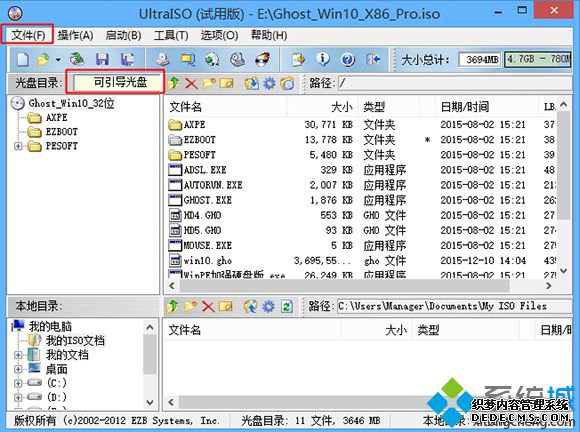Expand the (C:) drive node
Screen dimensions: 580x432
point(17,383)
